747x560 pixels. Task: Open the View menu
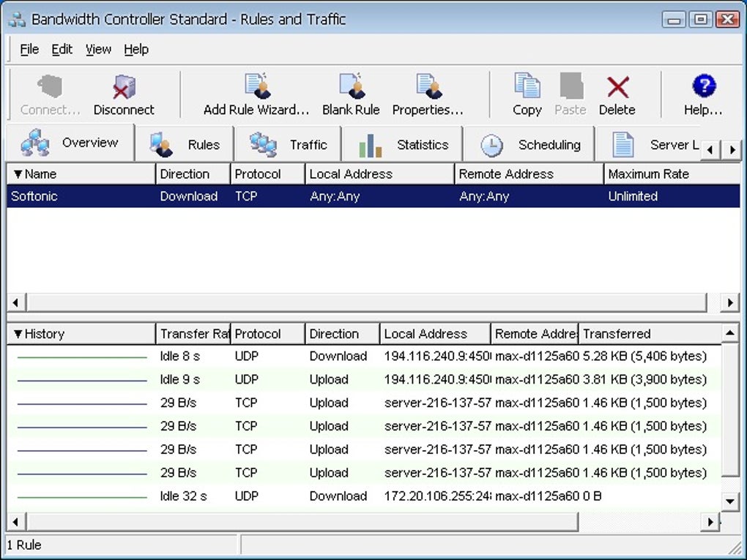pos(98,49)
